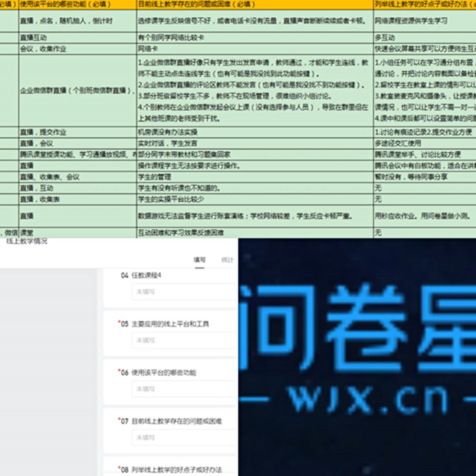Click the 主要应用的线上平台和工具 input field

point(185,340)
